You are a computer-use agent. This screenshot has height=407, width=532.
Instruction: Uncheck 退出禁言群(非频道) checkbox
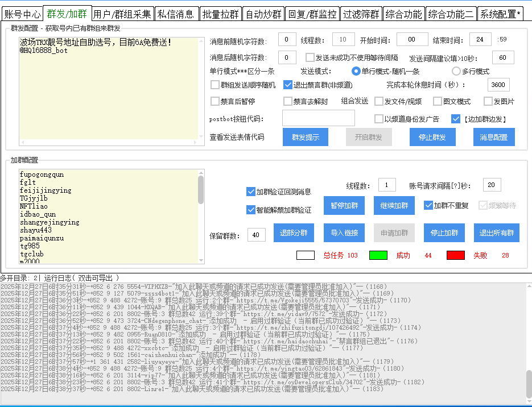288,85
